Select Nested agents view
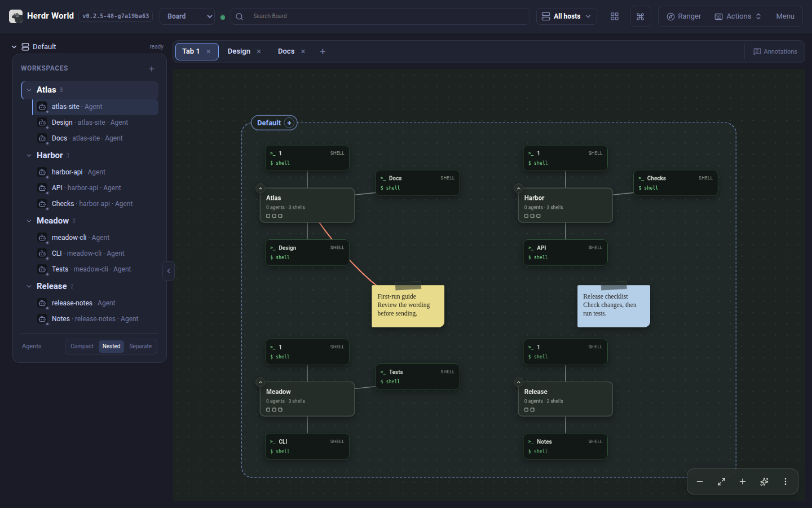 (x=111, y=347)
